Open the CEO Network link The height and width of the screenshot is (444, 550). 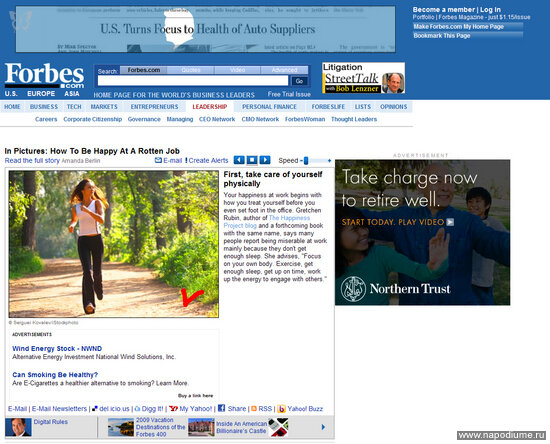tap(217, 119)
